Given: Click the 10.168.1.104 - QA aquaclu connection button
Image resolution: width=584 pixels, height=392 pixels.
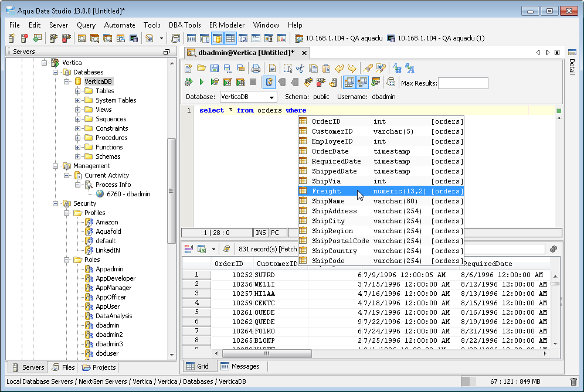Looking at the screenshot, I should (x=339, y=38).
